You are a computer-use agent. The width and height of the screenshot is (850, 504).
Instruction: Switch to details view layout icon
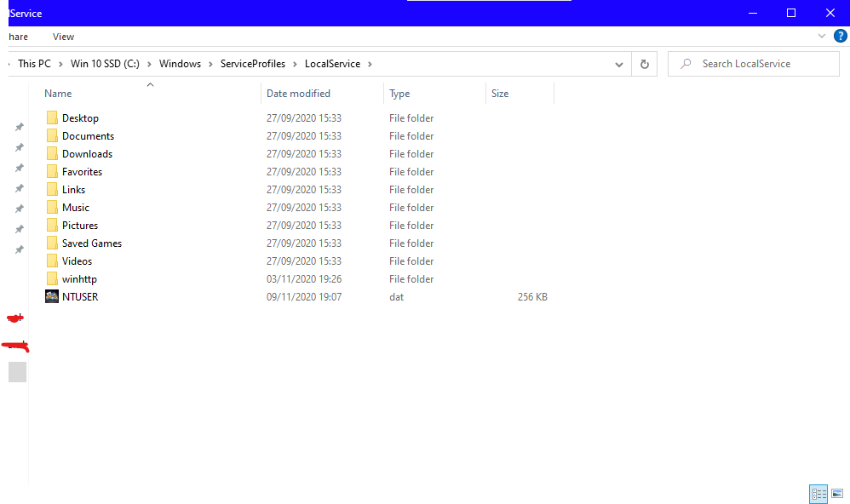[x=818, y=494]
